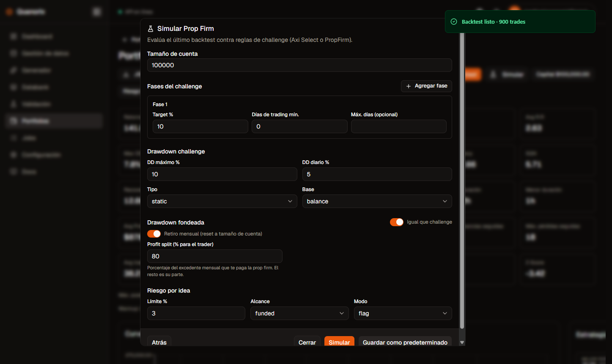Add a phase with Agregar fase
Viewport: 612px width, 364px height.
pos(426,86)
